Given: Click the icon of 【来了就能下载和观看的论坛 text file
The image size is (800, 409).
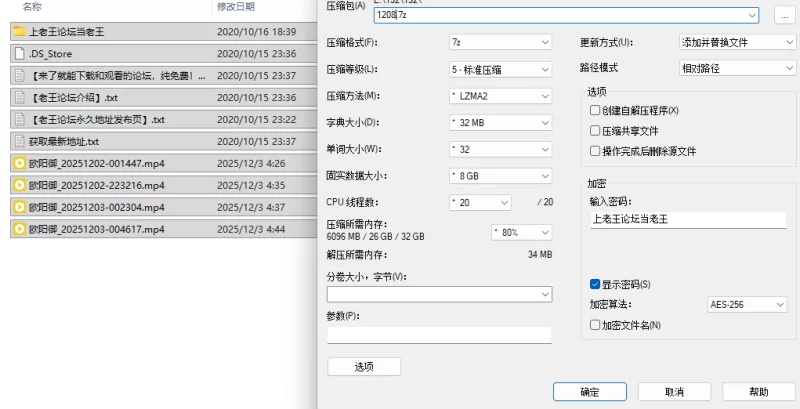Looking at the screenshot, I should (x=19, y=75).
